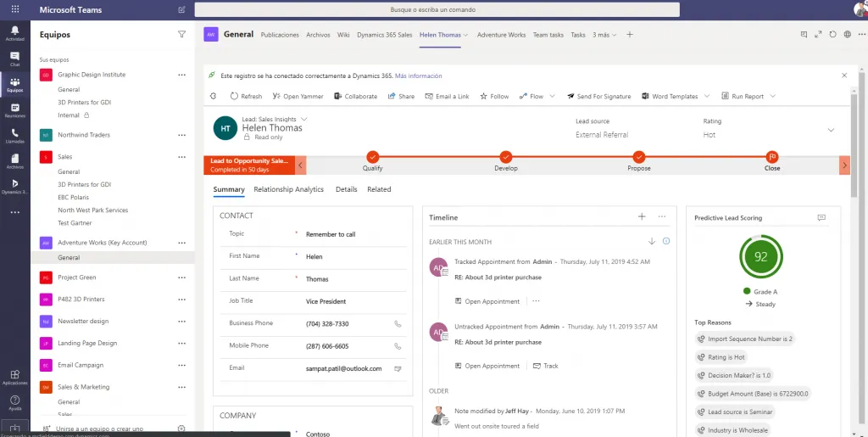Screen dimensions: 868x437
Task: Switch to the Archivos channel tab
Action: pyautogui.click(x=318, y=34)
